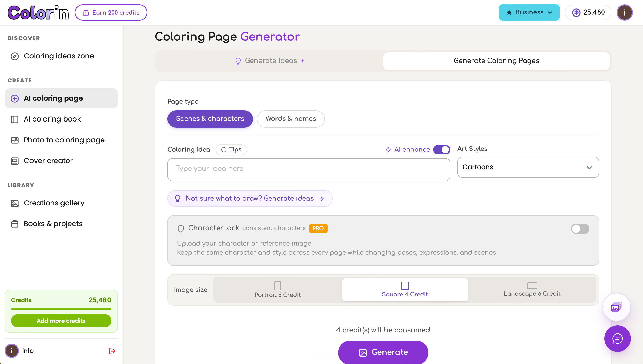
Task: Click the lightbulb in Not sure what to draw
Action: tap(178, 199)
